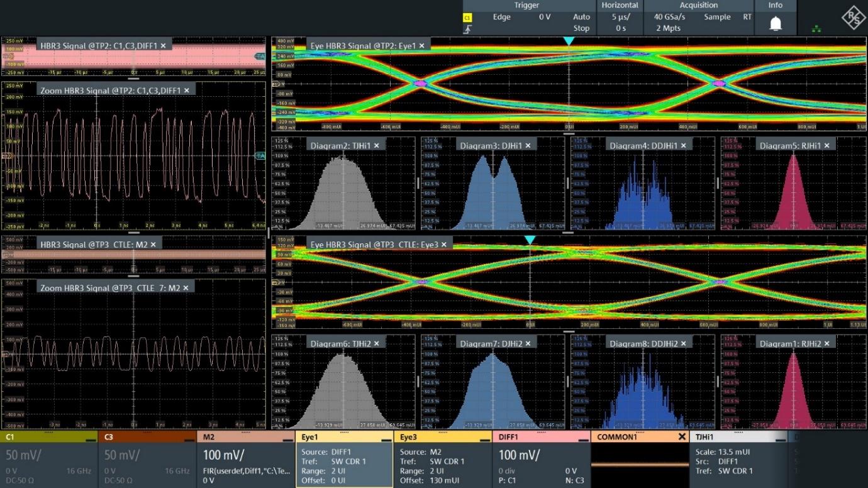
Task: Enable the C3 channel tile
Action: 147,459
